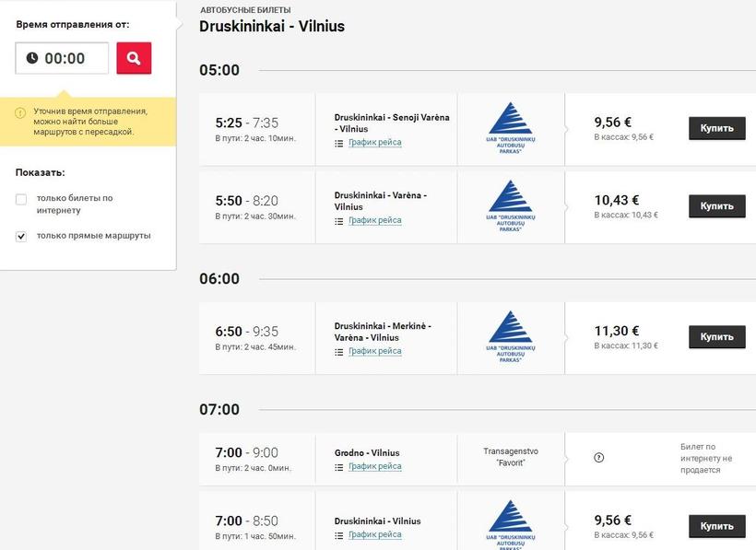Click the question mark icon for Grodno route
The image size is (756, 550).
599,458
